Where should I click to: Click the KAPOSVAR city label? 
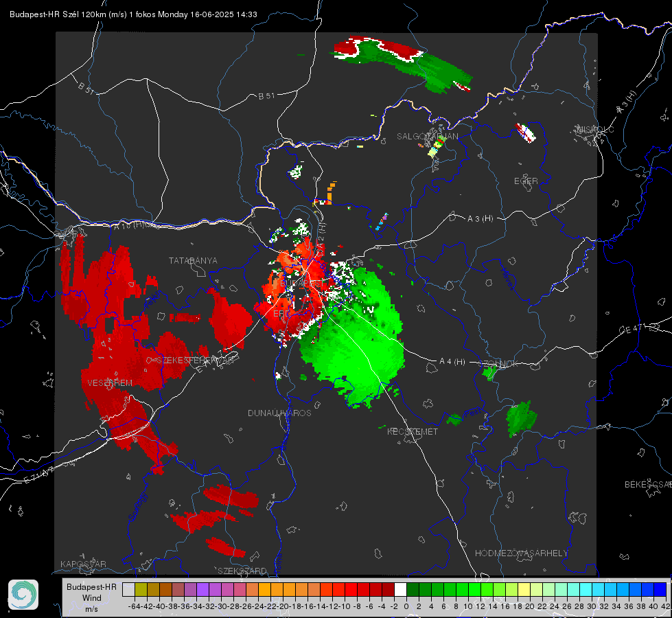click(83, 564)
